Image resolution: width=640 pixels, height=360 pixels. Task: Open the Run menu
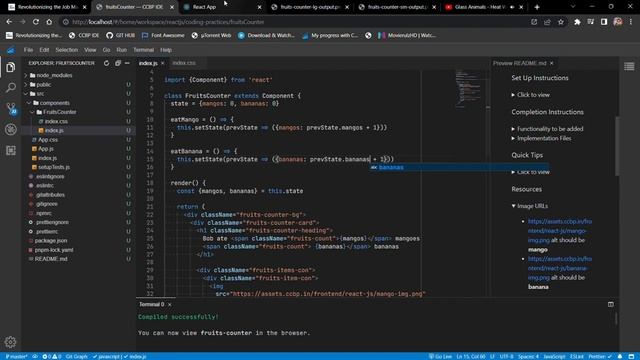point(122,50)
